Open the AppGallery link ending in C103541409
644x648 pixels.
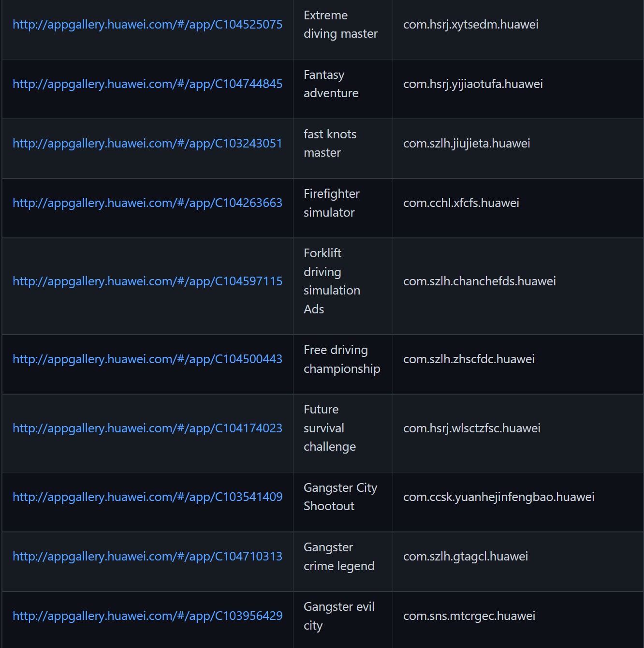pos(147,497)
